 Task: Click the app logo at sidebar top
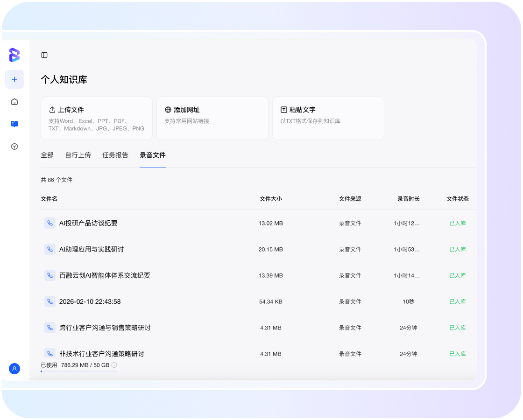(x=14, y=56)
